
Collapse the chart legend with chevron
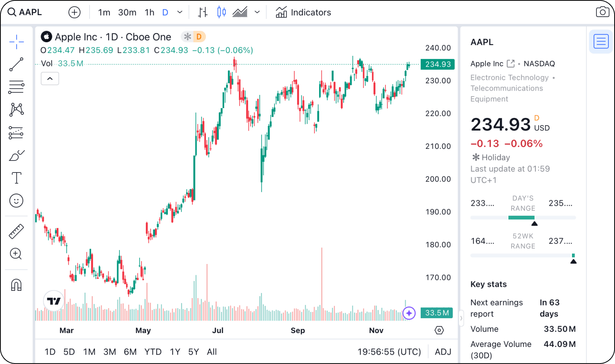[x=50, y=79]
